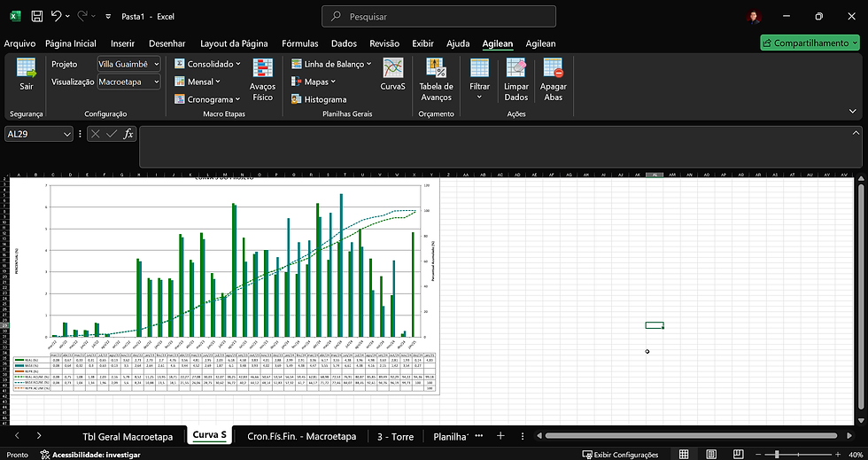Image resolution: width=868 pixels, height=460 pixels.
Task: Click the formula bar confirm check icon
Action: click(x=112, y=134)
